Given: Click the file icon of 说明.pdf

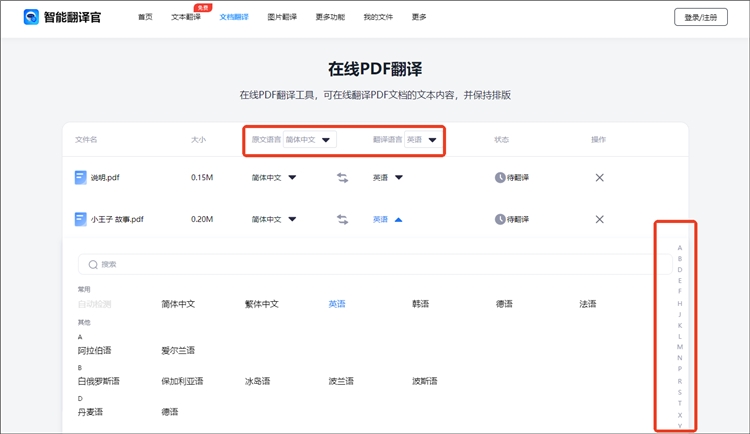Looking at the screenshot, I should [x=80, y=178].
